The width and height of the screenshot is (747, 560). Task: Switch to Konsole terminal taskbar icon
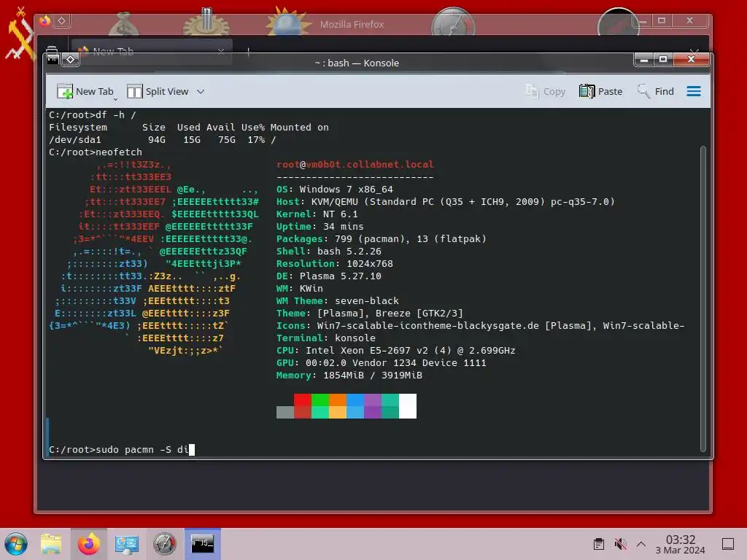pos(203,544)
